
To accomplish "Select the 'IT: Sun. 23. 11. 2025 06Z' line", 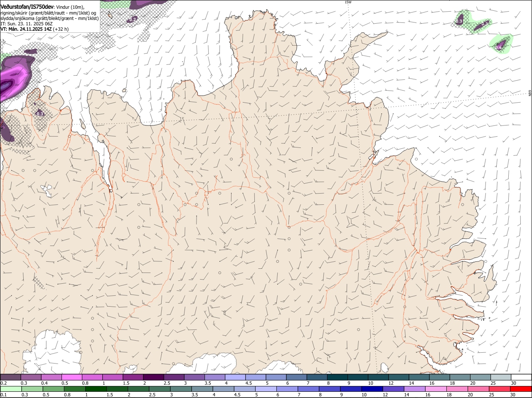I will pos(26,24).
